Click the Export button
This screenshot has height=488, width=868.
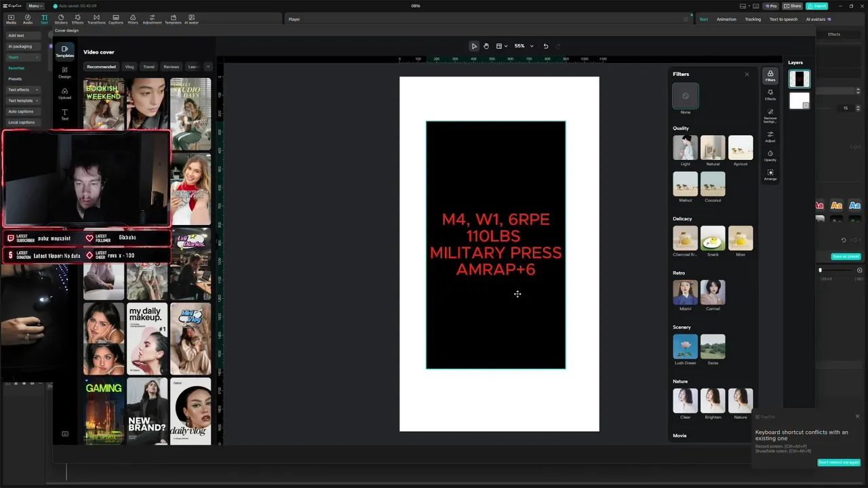click(x=817, y=6)
